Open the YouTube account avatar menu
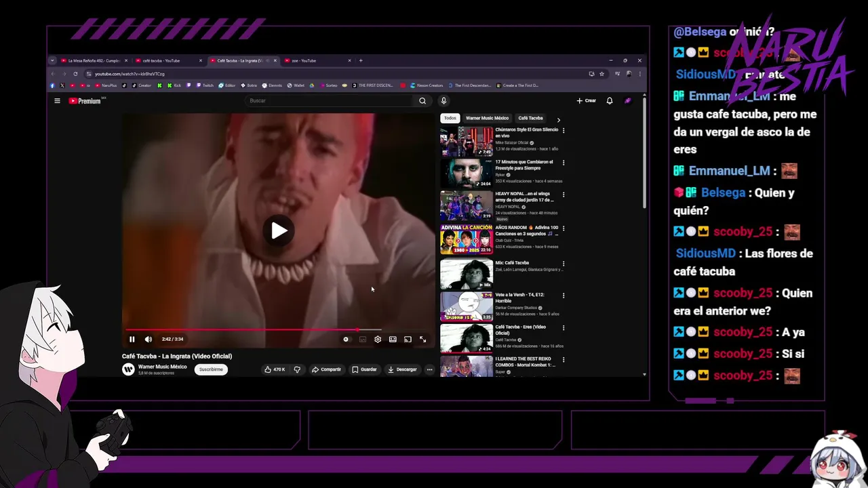This screenshot has height=488, width=868. pos(628,101)
